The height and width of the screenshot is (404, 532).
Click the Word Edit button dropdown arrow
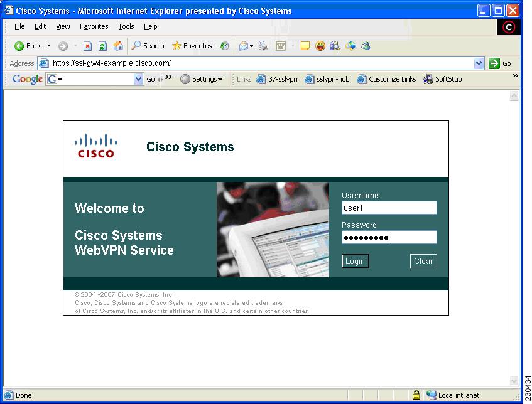pos(293,46)
